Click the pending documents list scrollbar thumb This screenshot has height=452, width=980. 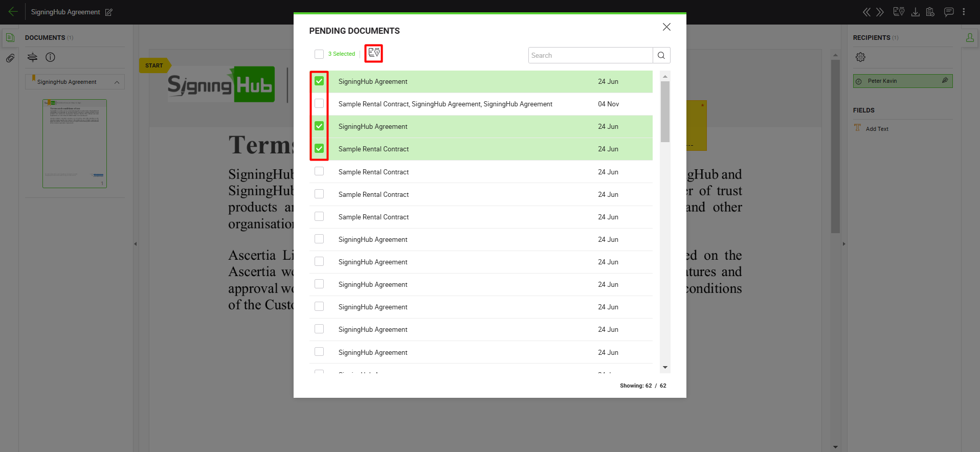tap(665, 111)
